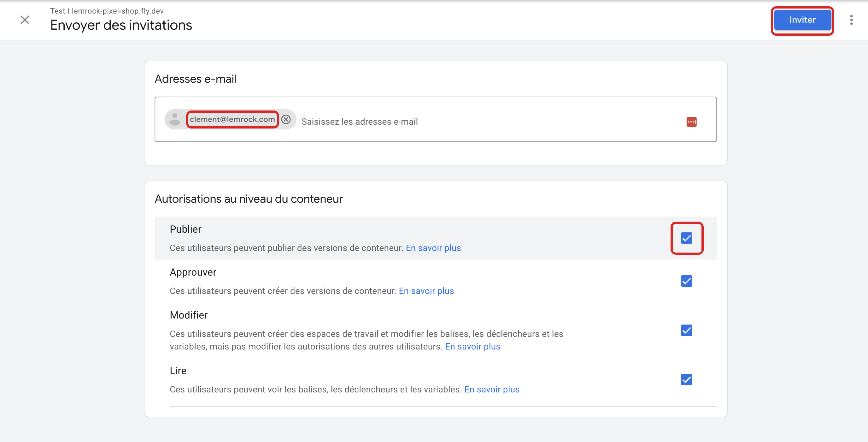The width and height of the screenshot is (868, 442).
Task: Click the Modifier permission label
Action: (x=188, y=315)
